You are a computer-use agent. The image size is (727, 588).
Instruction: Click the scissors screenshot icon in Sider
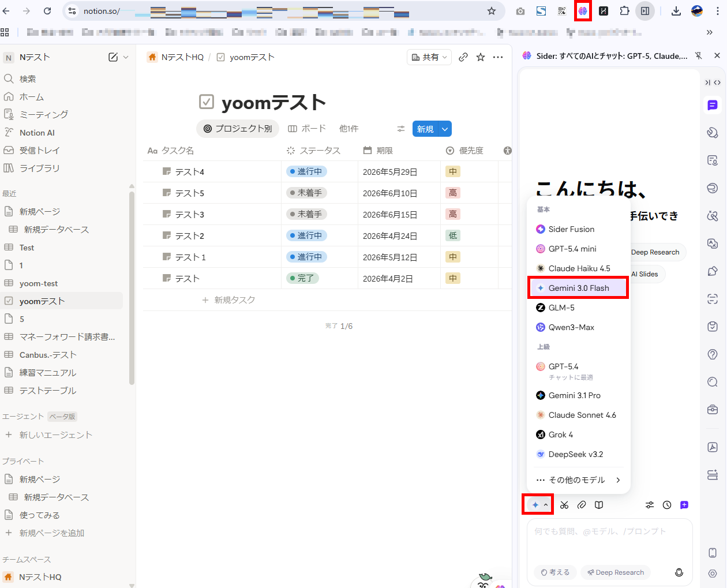coord(564,505)
